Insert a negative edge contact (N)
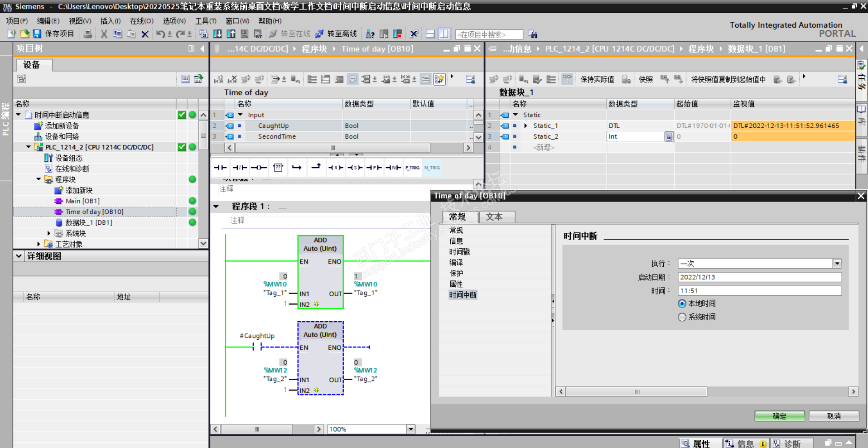 (393, 168)
